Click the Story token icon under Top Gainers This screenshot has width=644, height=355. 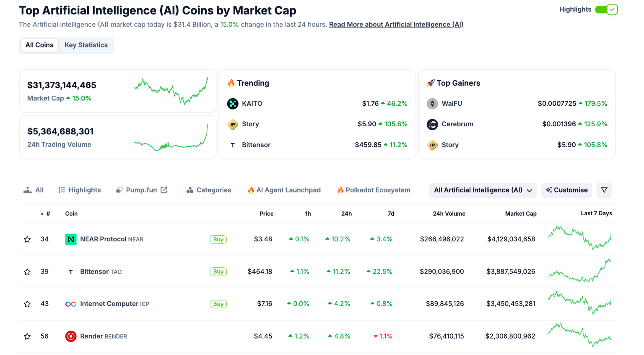tap(432, 145)
